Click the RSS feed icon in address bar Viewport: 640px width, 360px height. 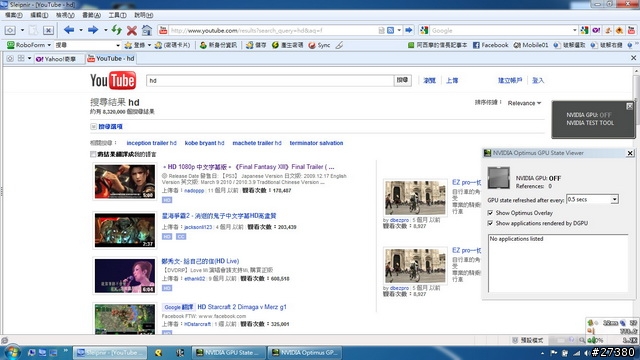click(x=391, y=30)
